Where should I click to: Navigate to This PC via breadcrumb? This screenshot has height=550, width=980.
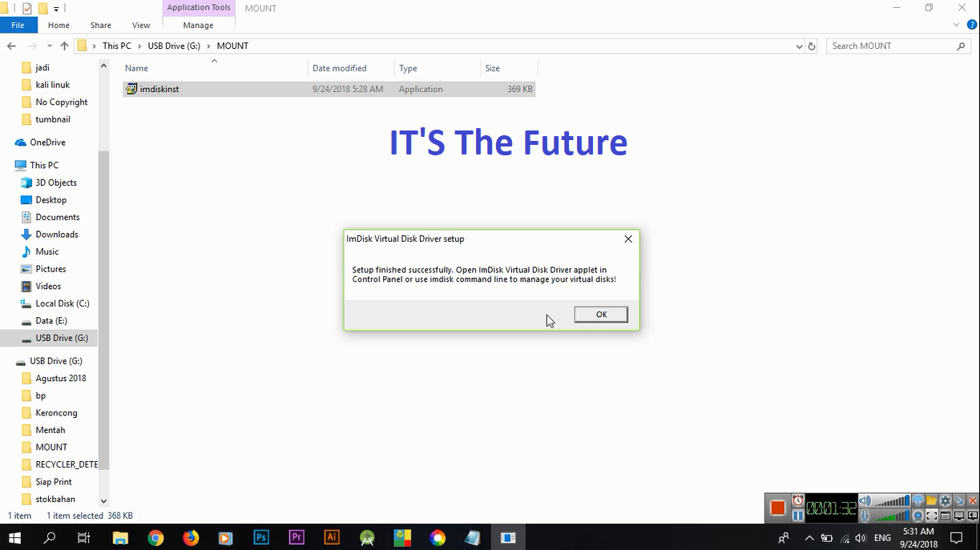pos(117,46)
